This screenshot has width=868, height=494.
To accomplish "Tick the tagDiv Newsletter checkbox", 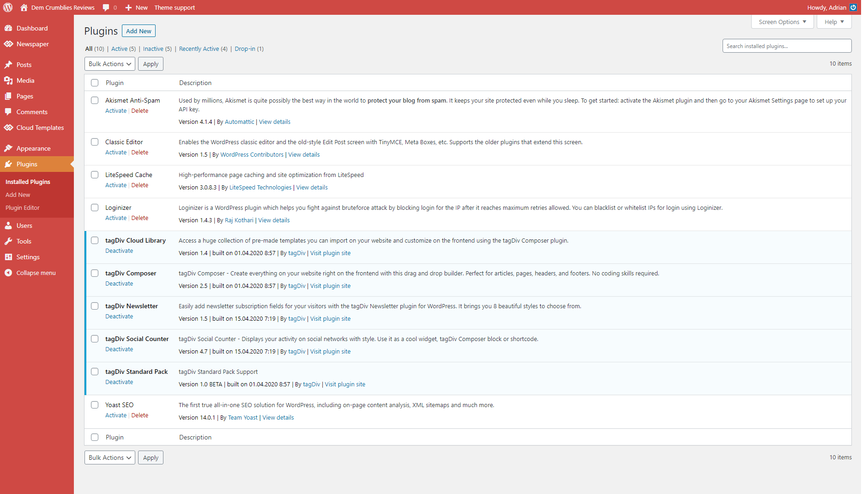I will coord(95,306).
